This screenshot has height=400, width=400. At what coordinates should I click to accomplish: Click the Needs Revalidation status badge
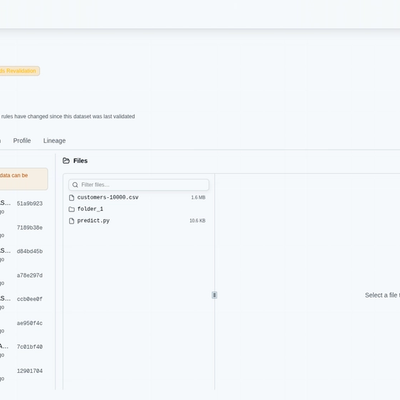[x=19, y=71]
